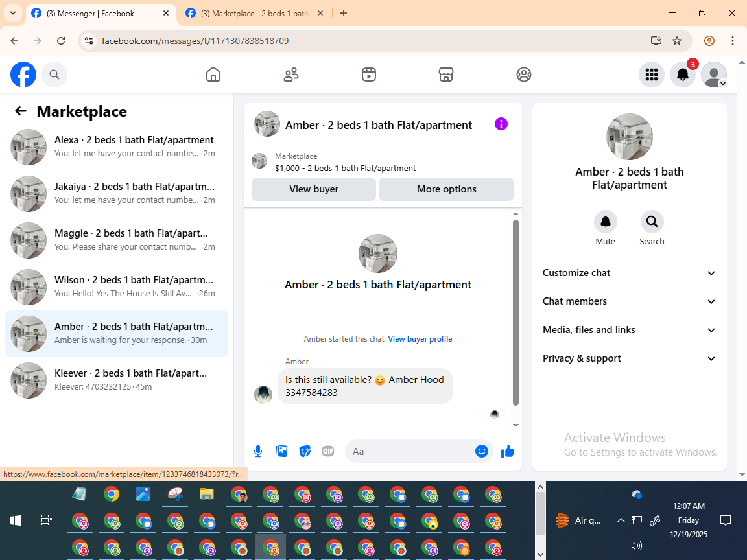This screenshot has width=747, height=560.
Task: Open the emoji picker in message box
Action: 482,451
